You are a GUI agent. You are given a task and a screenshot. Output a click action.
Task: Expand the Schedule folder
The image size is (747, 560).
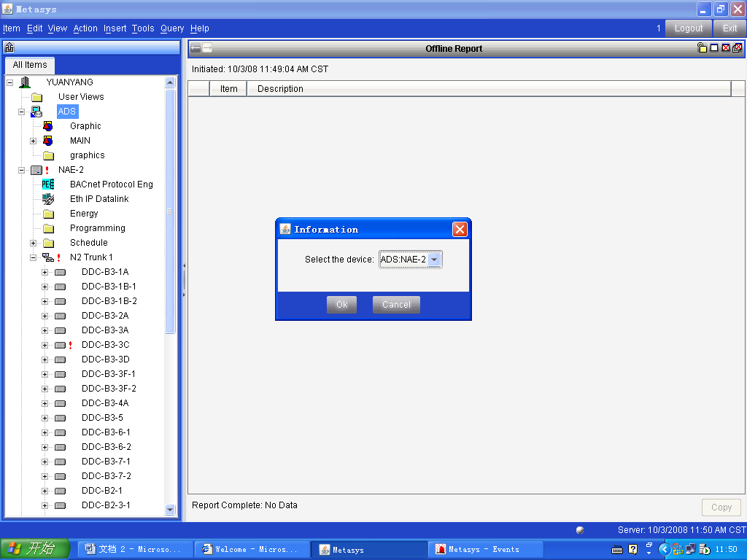(33, 243)
